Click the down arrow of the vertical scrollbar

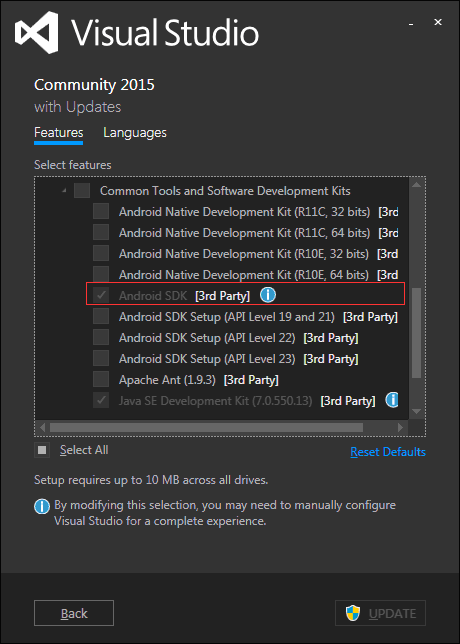coord(416,412)
